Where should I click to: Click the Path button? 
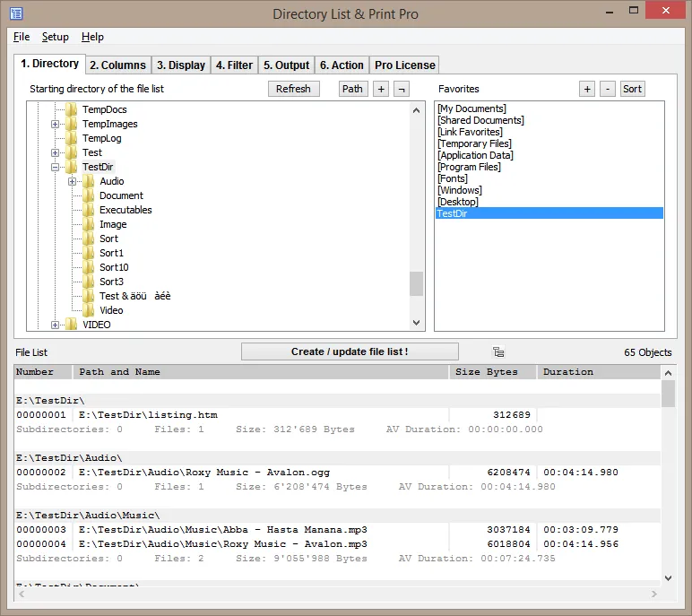coord(352,89)
